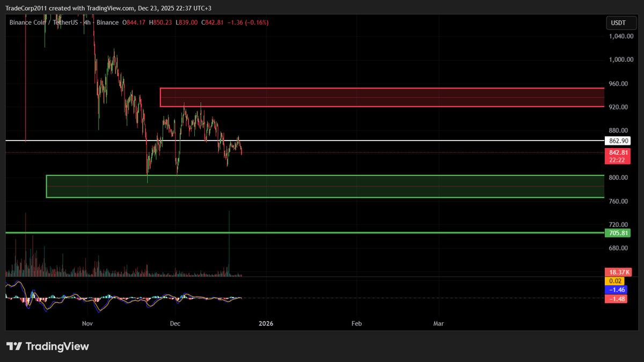Click the −1.36 (−0.16%) change value
644x362 pixels.
pyautogui.click(x=248, y=23)
